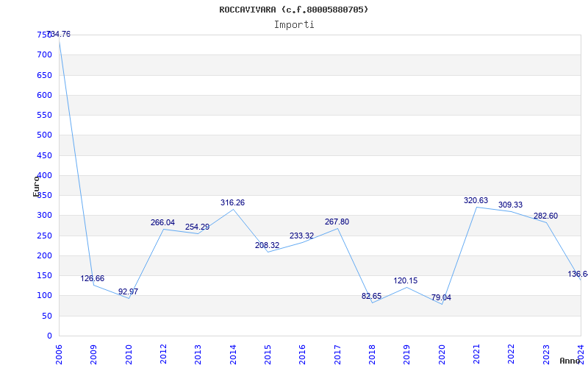Click the x-axis year label 2019
The image size is (588, 368).
click(x=407, y=354)
